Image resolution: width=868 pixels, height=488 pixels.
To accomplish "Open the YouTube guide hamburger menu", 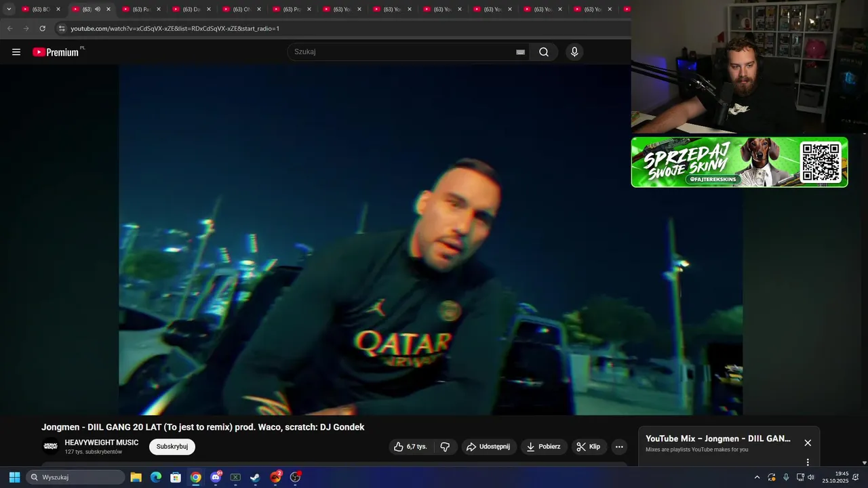I will 16,52.
